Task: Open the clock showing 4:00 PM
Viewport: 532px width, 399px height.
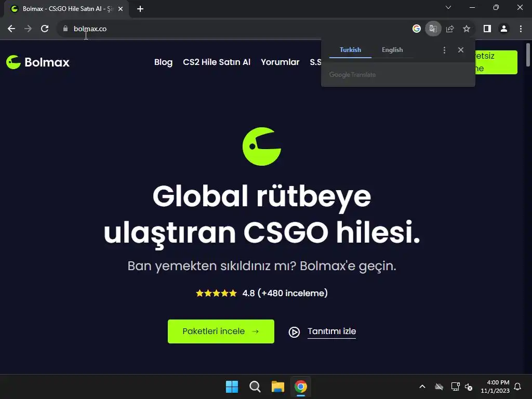Action: tap(495, 387)
